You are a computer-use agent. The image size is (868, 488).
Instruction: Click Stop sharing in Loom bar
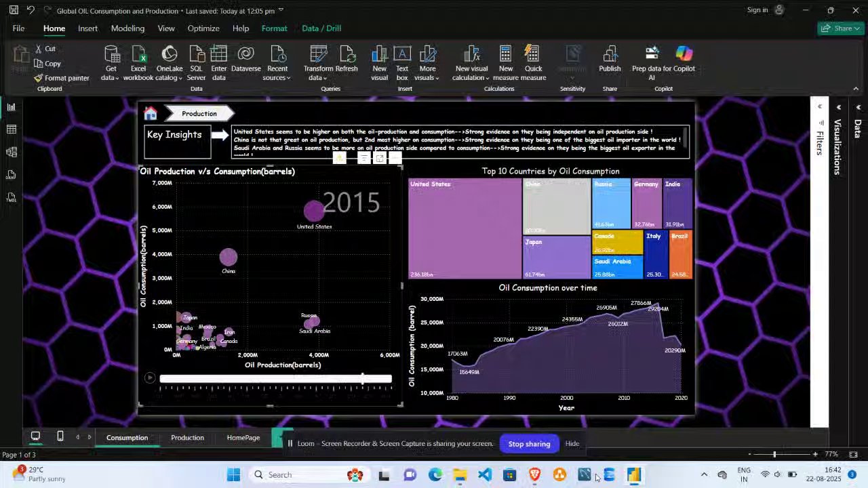529,443
